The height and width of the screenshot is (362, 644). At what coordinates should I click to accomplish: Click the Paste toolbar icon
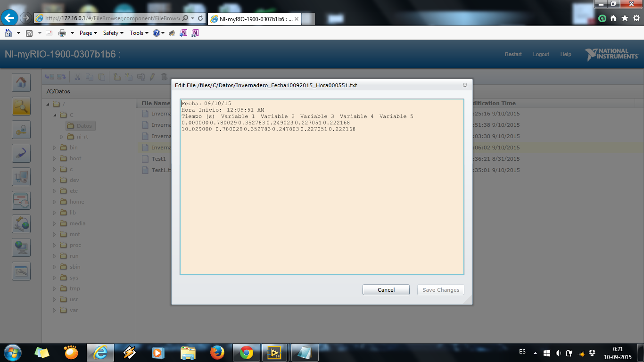(101, 77)
